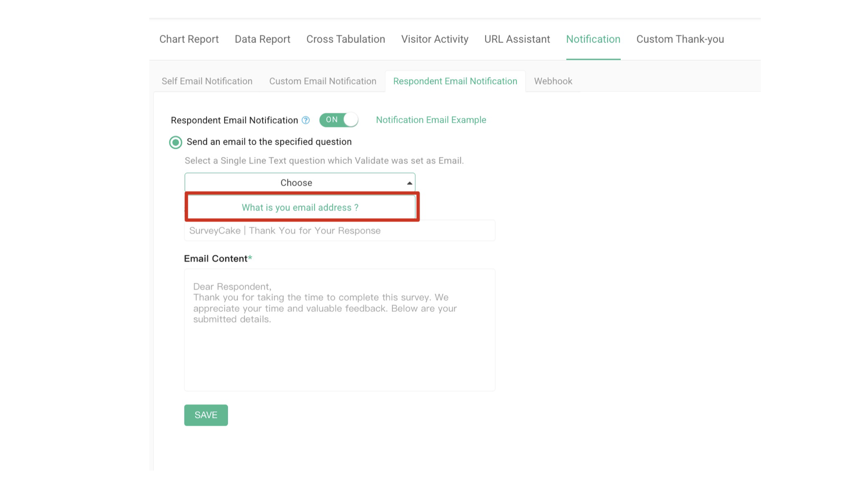
Task: Click inside the Email Content text area
Action: [340, 330]
